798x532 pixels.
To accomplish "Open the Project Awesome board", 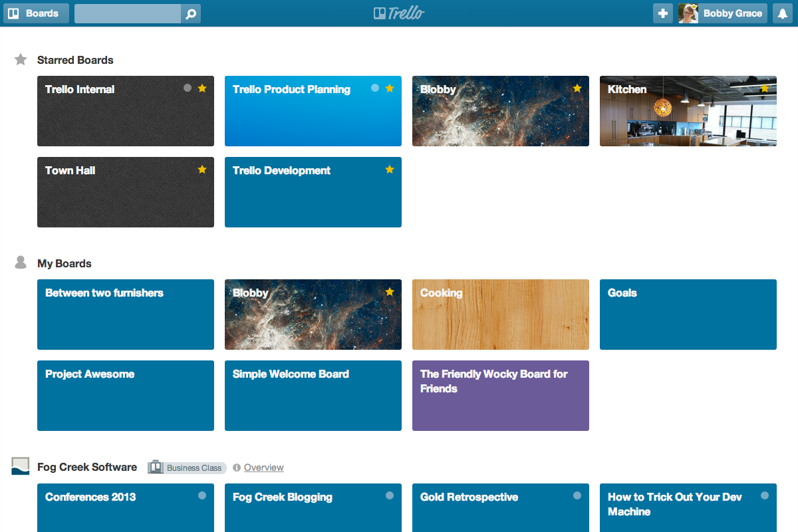I will coord(126,396).
